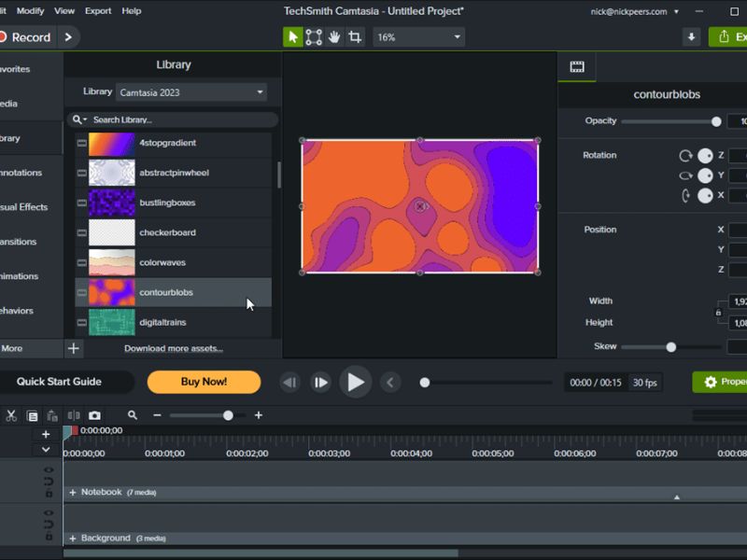Click the timeline magnifier zoom icon
Image resolution: width=747 pixels, height=560 pixels.
click(133, 415)
